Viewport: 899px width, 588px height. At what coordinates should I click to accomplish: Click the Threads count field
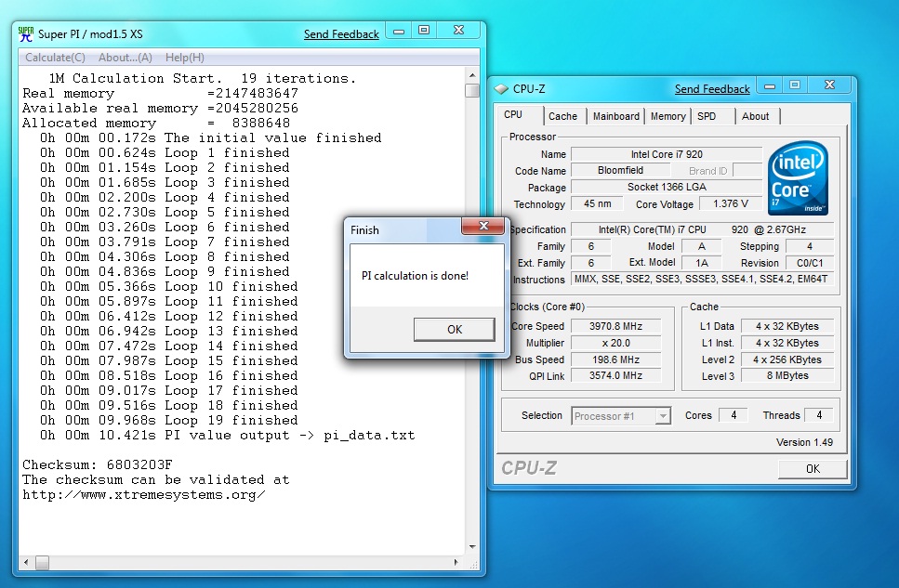(819, 415)
